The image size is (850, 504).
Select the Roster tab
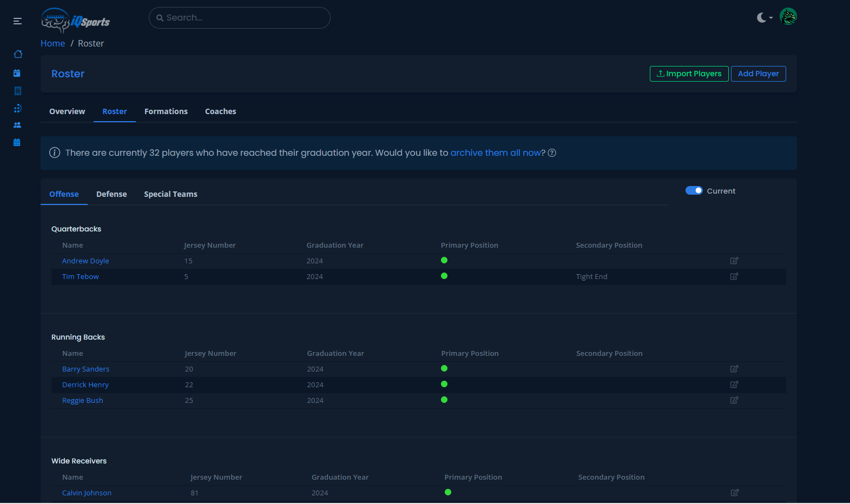click(x=115, y=111)
